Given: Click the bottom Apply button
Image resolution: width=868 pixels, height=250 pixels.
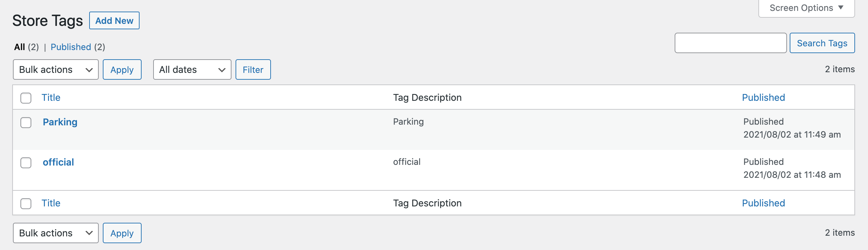Looking at the screenshot, I should pyautogui.click(x=122, y=233).
